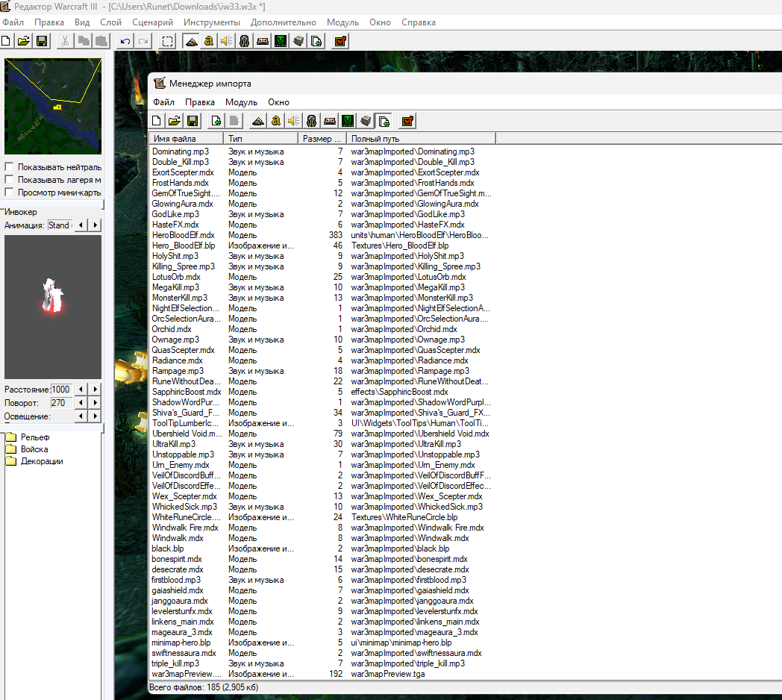Select the dashed selection brush tool
The height and width of the screenshot is (700, 782).
point(168,41)
